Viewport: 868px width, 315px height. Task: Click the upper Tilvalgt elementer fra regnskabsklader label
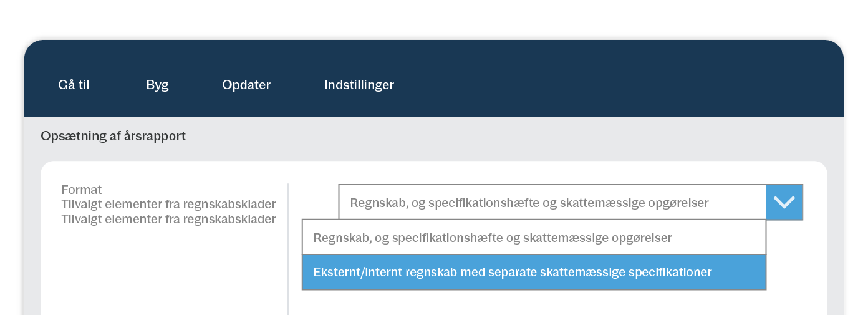pos(168,205)
